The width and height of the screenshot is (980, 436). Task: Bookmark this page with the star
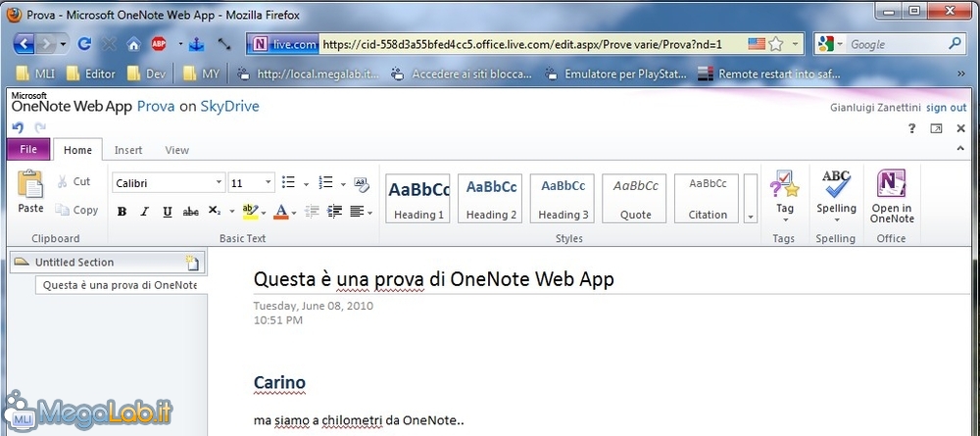point(775,44)
